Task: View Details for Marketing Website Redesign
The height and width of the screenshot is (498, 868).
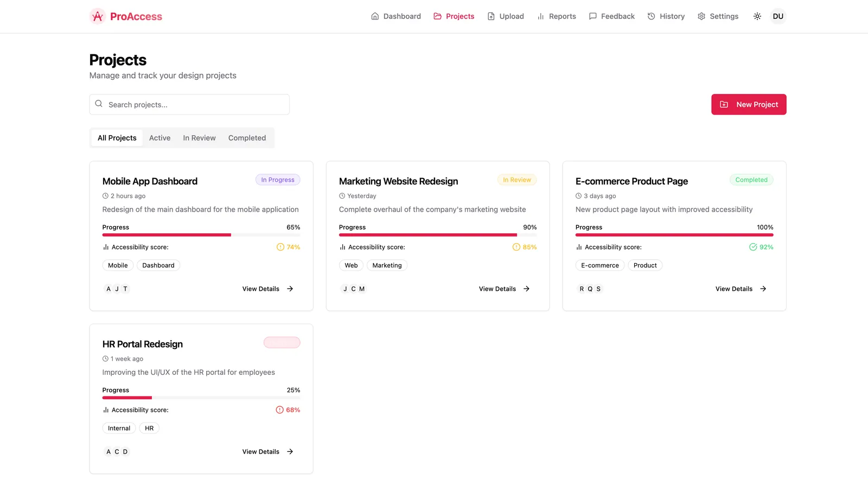Action: tap(505, 289)
